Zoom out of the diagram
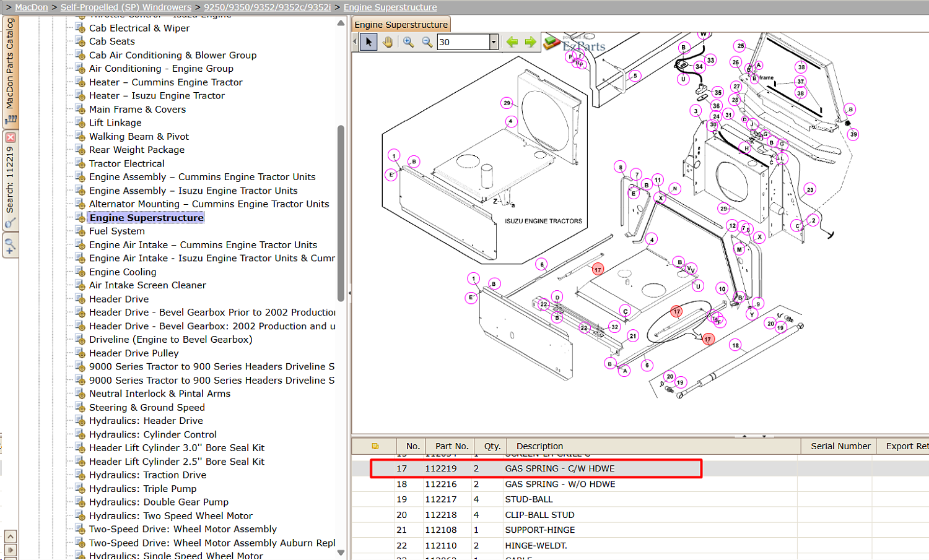Viewport: 929px width, 560px height. coord(427,42)
